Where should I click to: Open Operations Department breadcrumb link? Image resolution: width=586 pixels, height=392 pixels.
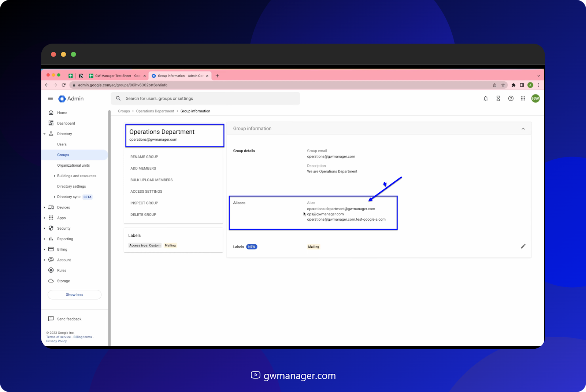155,111
